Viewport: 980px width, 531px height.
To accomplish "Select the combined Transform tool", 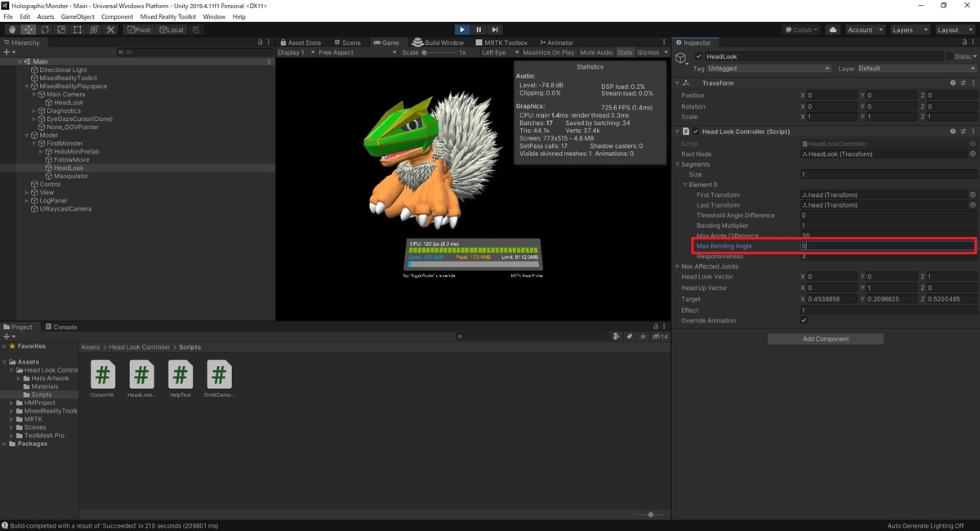I will click(x=93, y=29).
